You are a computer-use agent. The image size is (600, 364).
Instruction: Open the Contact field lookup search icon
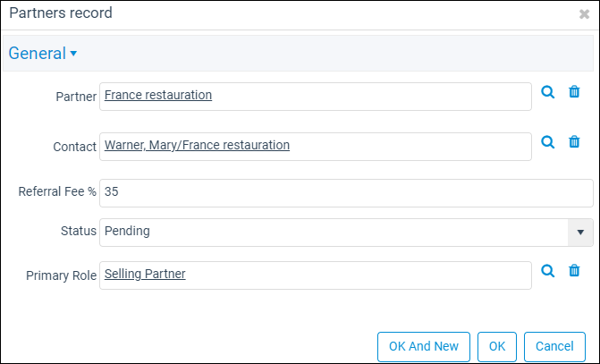pos(547,142)
